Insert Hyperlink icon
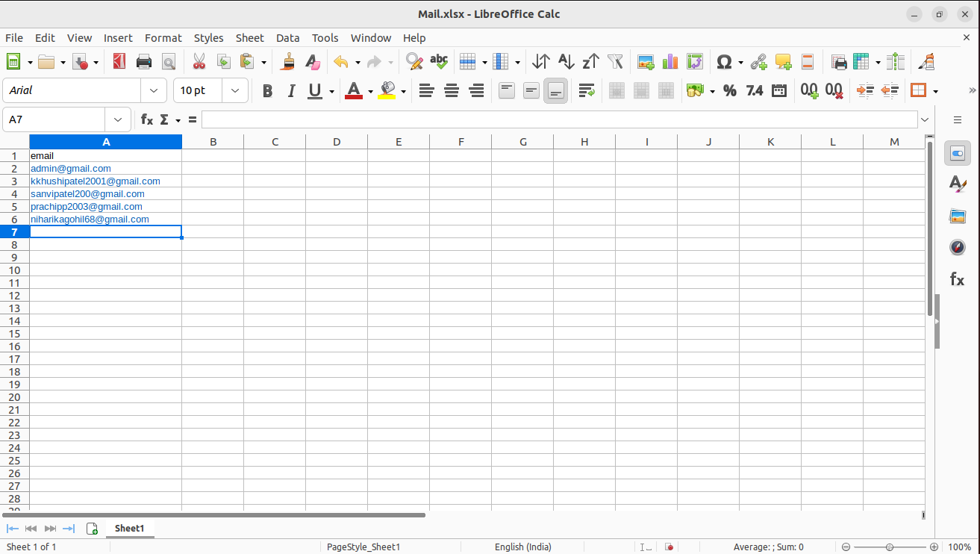 coord(758,62)
